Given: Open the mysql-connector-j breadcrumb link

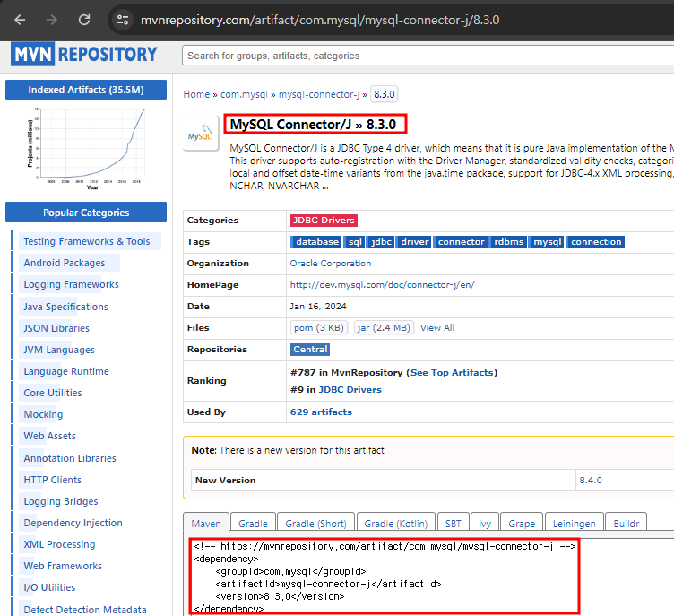Looking at the screenshot, I should 318,94.
